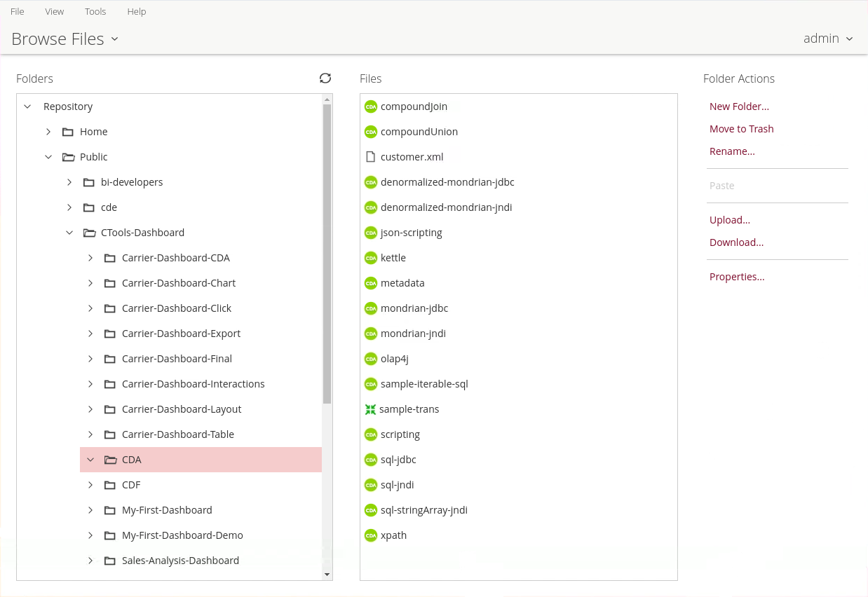868x597 pixels.
Task: Click the CDA icon next to compoundJoin
Action: coord(371,107)
